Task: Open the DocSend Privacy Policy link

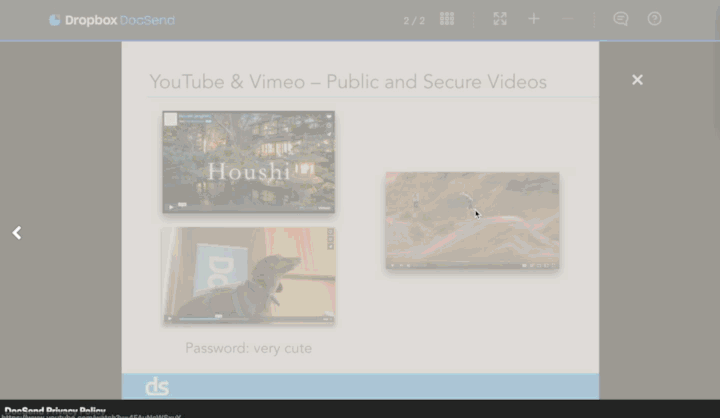Action: click(55, 410)
